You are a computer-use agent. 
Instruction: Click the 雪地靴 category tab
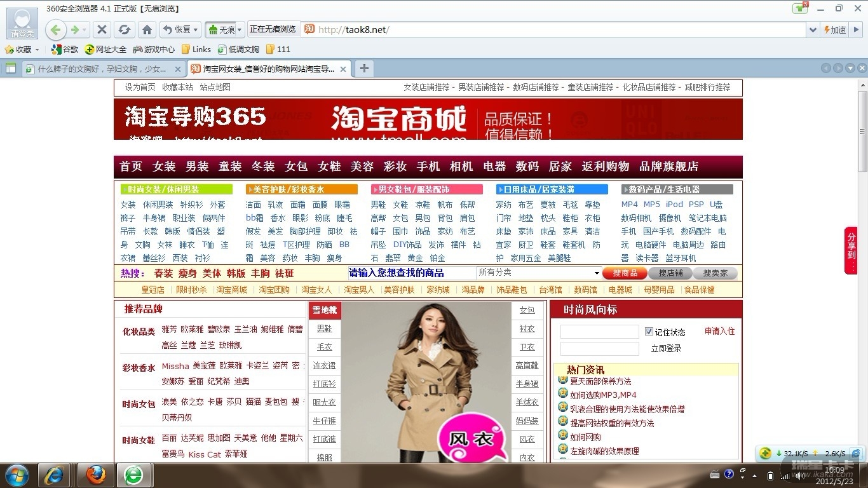tap(325, 310)
